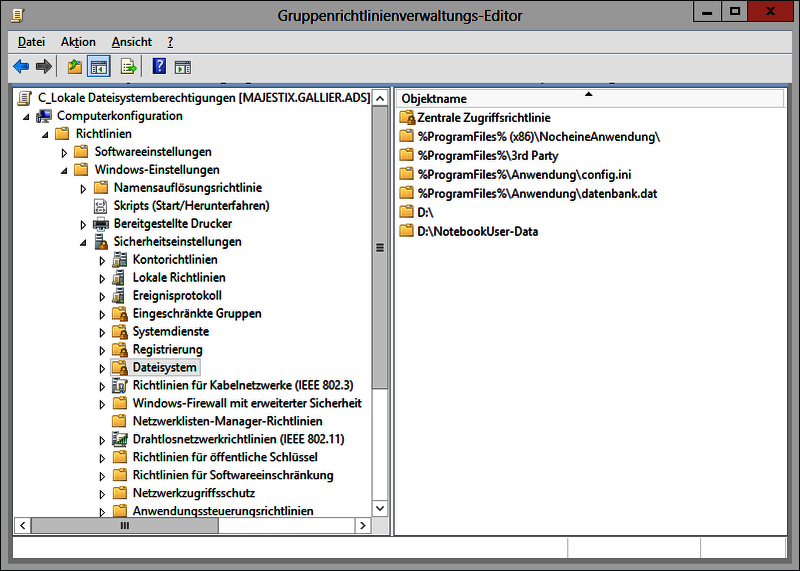Open the Datei menu

tap(31, 42)
